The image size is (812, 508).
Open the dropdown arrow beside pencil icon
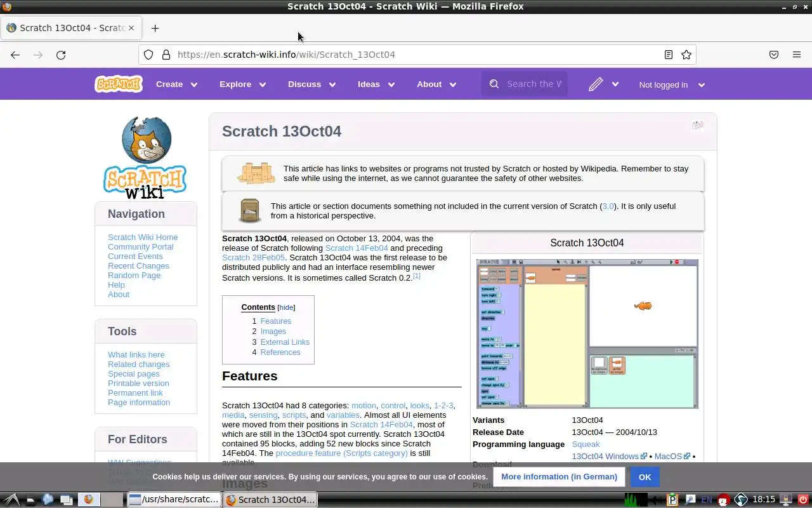click(x=615, y=84)
